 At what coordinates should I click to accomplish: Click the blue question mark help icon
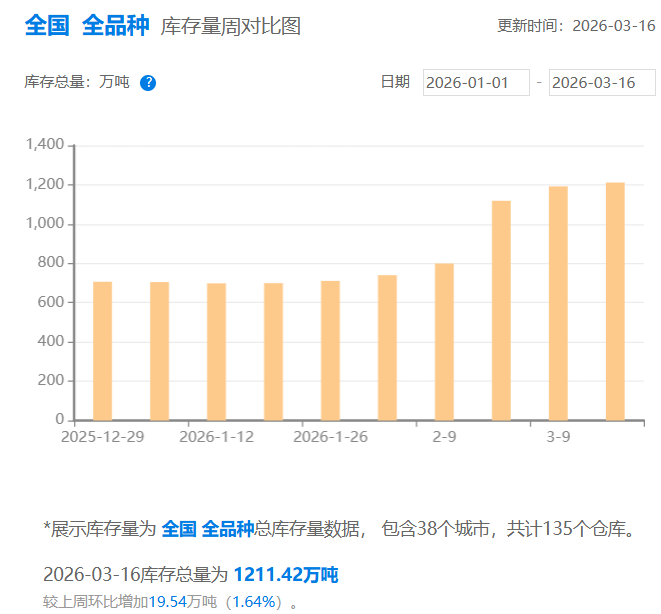(148, 83)
